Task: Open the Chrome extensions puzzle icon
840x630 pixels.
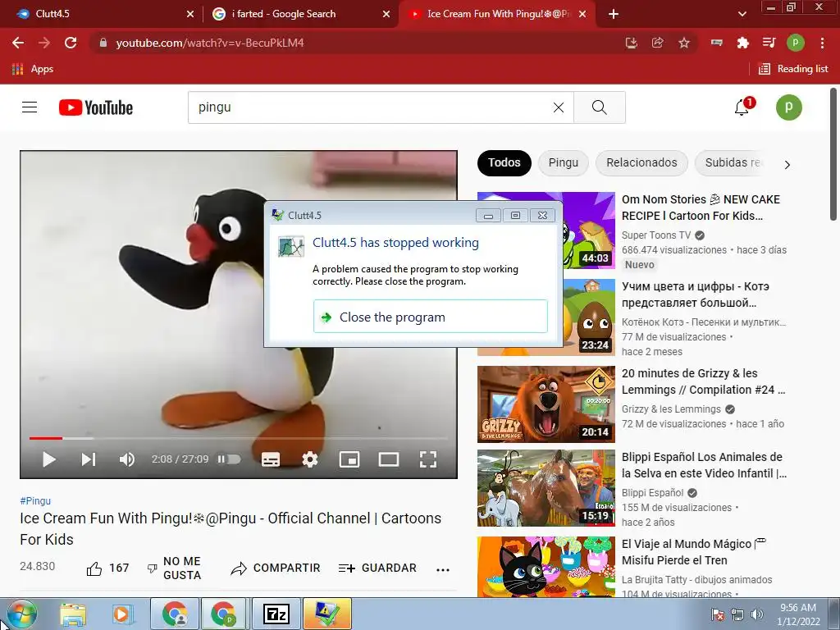Action: 742,43
